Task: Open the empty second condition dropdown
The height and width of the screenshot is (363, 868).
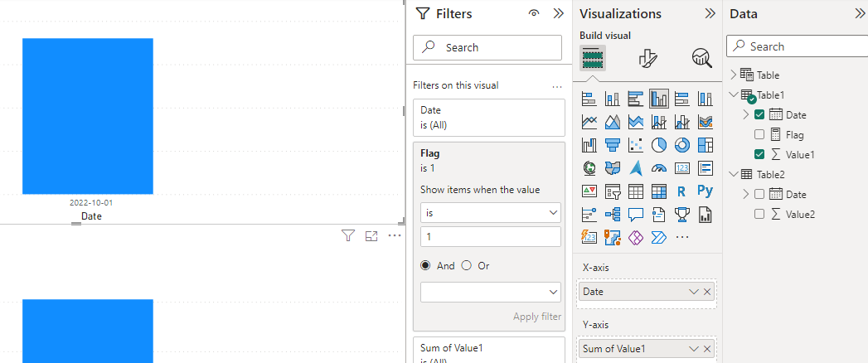Action: coord(491,293)
